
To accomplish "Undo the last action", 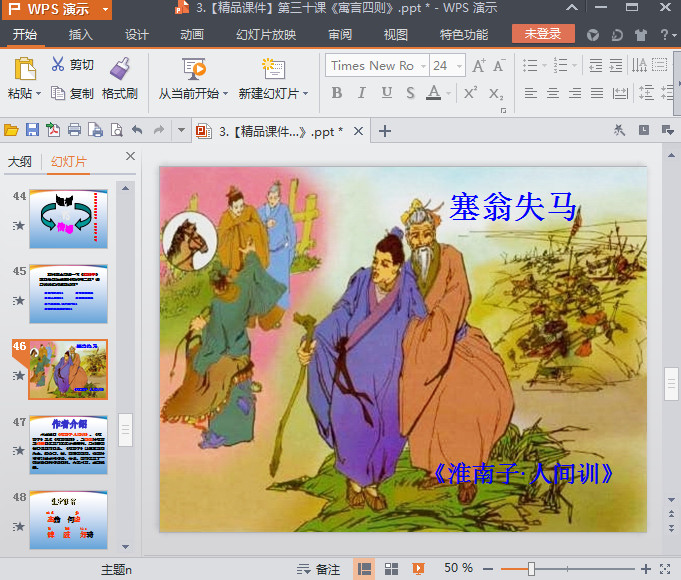I will tap(137, 129).
